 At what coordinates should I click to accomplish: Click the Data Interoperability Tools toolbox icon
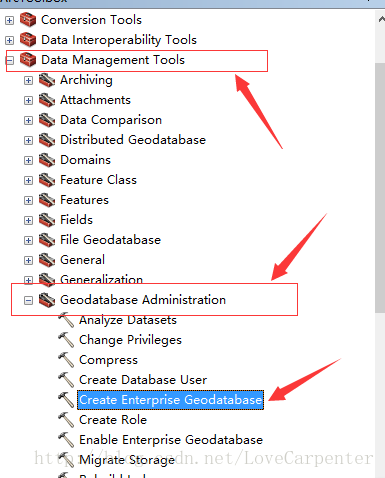pyautogui.click(x=28, y=40)
